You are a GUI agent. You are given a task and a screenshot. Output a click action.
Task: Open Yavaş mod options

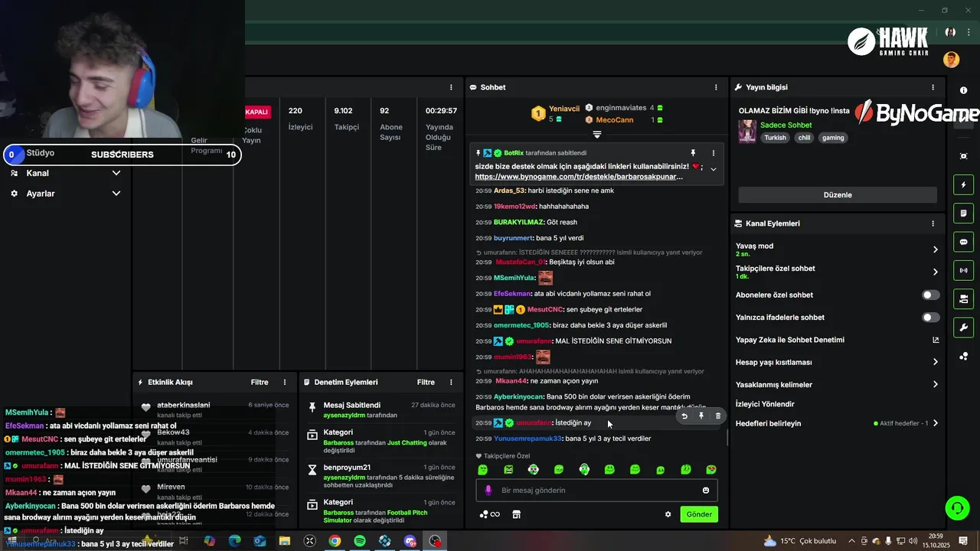[838, 249]
